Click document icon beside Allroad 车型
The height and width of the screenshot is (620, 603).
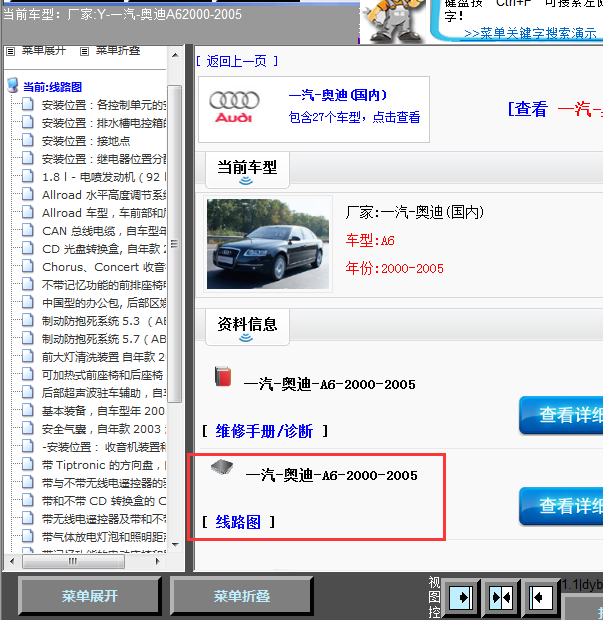[x=27, y=212]
